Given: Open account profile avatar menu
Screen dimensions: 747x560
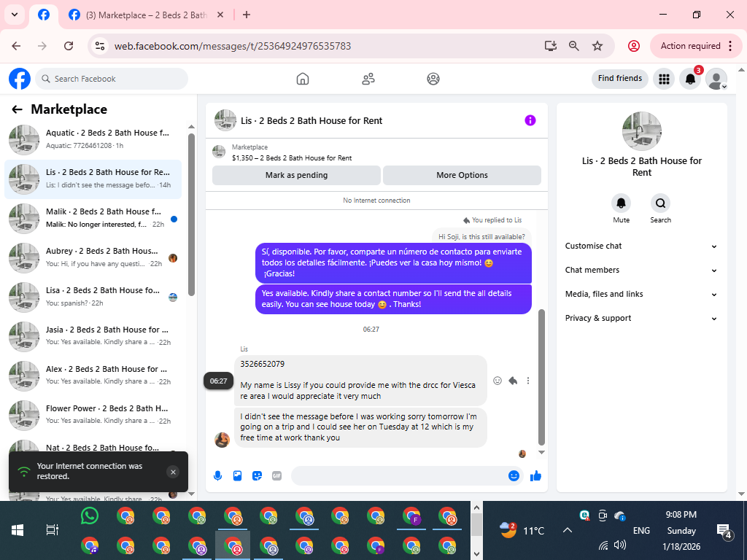Looking at the screenshot, I should [x=716, y=79].
